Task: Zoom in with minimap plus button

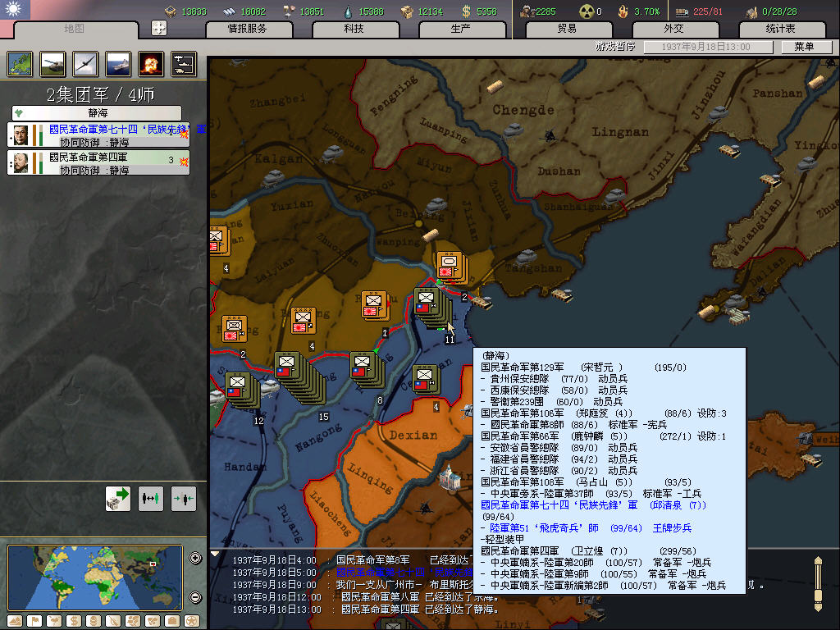Action: pos(195,559)
